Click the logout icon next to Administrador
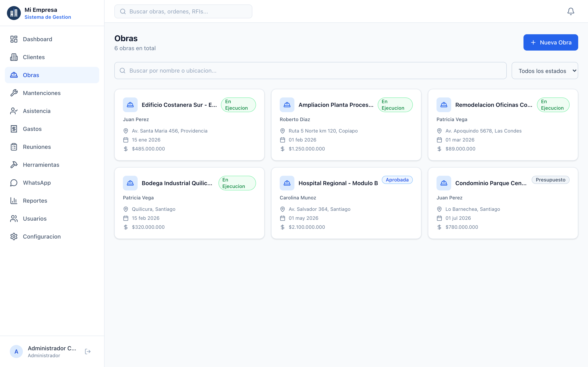The image size is (588, 367). 88,352
